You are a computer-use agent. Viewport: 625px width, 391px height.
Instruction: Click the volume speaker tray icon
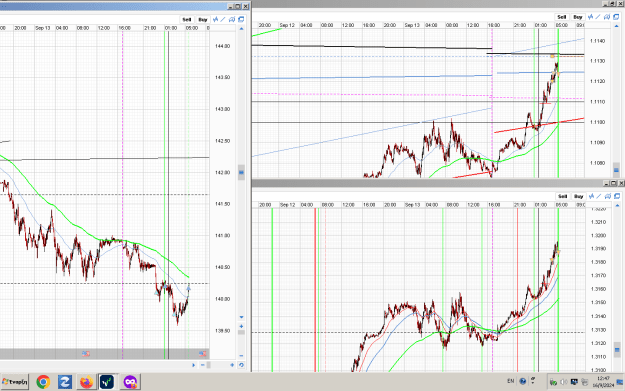(564, 382)
